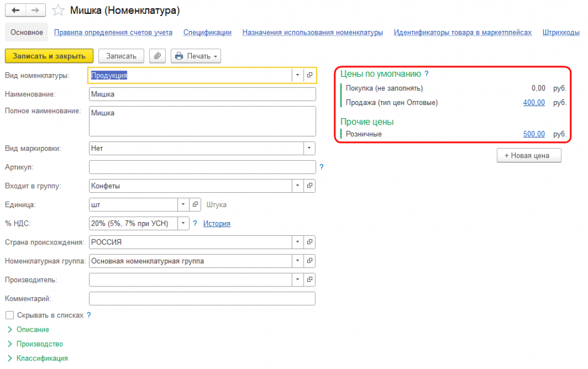
Task: Open Назначения использования номенклатуры tab
Action: click(x=312, y=33)
